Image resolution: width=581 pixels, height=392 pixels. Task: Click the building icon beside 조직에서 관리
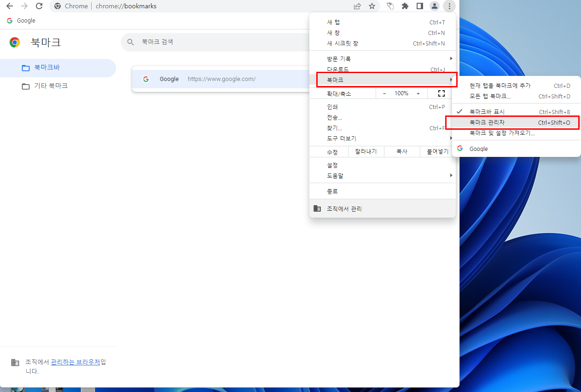[x=317, y=208]
